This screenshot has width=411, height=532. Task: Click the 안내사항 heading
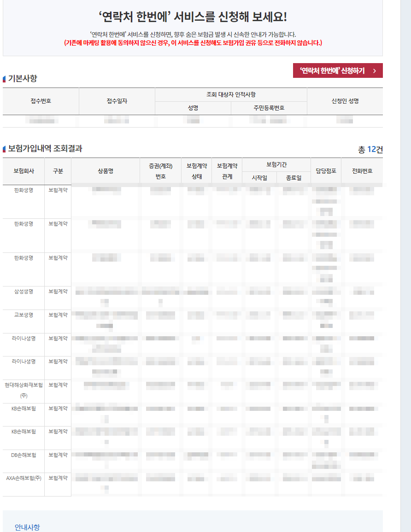tap(27, 527)
